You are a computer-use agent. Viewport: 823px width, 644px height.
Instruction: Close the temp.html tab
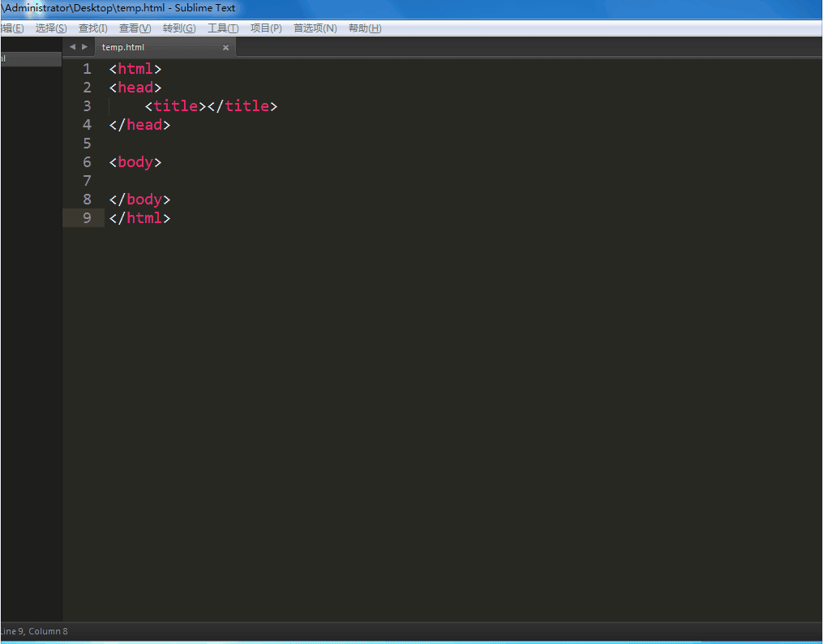coord(225,48)
